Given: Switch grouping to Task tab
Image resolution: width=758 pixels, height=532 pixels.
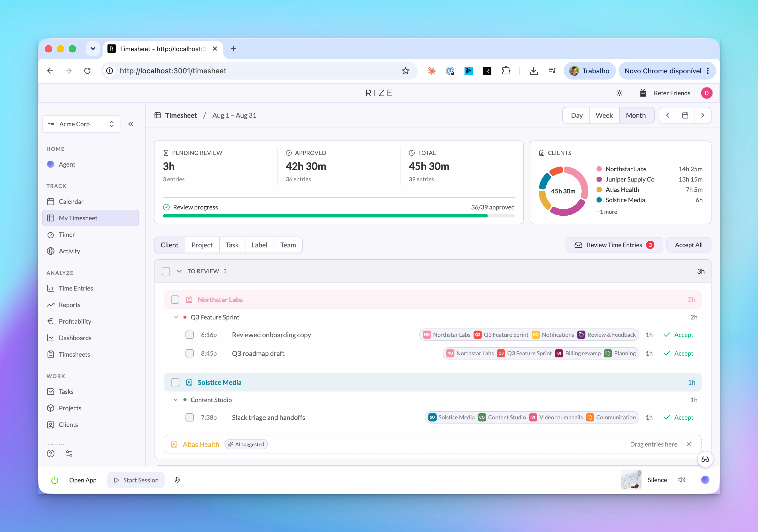Looking at the screenshot, I should [232, 245].
